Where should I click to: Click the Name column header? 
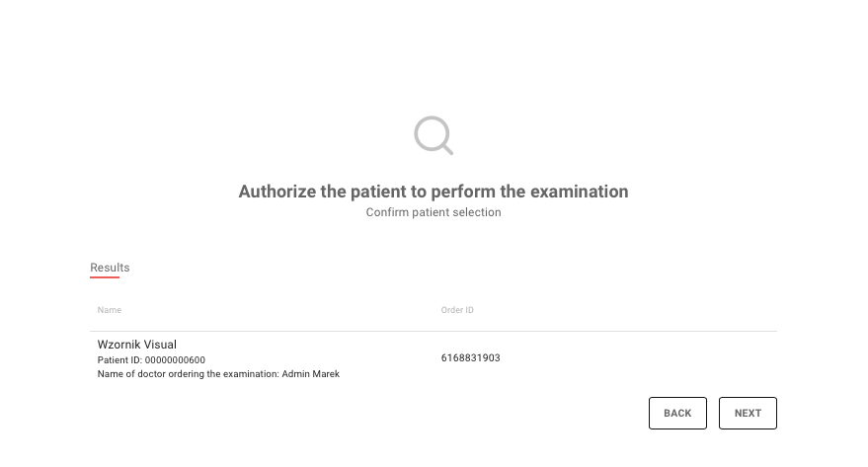coord(110,310)
